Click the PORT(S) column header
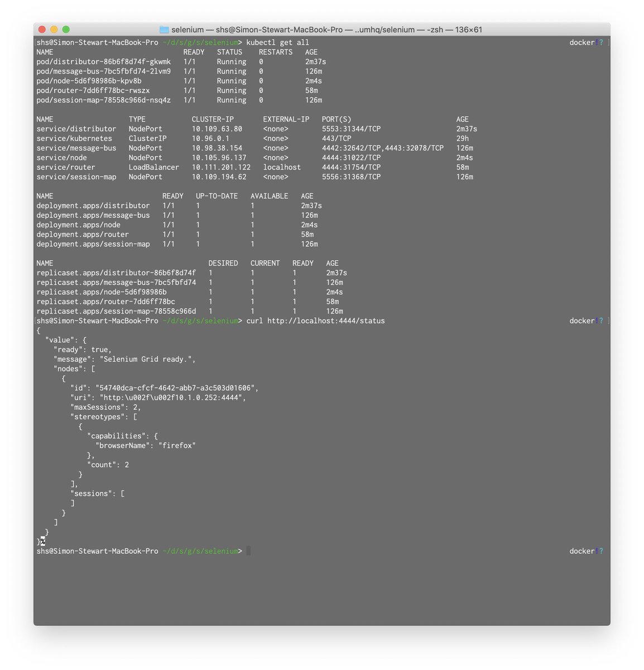Image resolution: width=644 pixels, height=670 pixels. 337,119
